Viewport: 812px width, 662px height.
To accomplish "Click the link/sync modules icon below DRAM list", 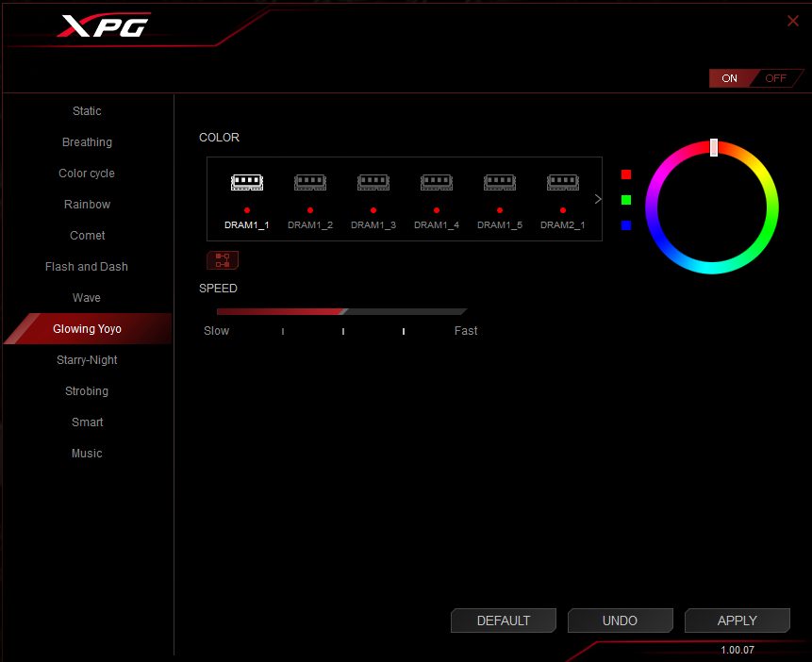I will coord(223,260).
